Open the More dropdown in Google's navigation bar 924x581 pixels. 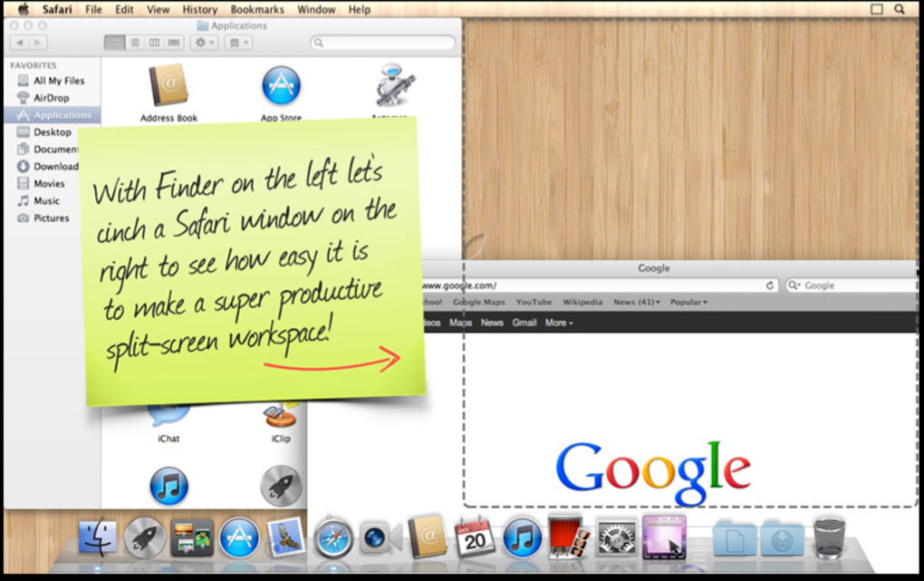coord(559,323)
